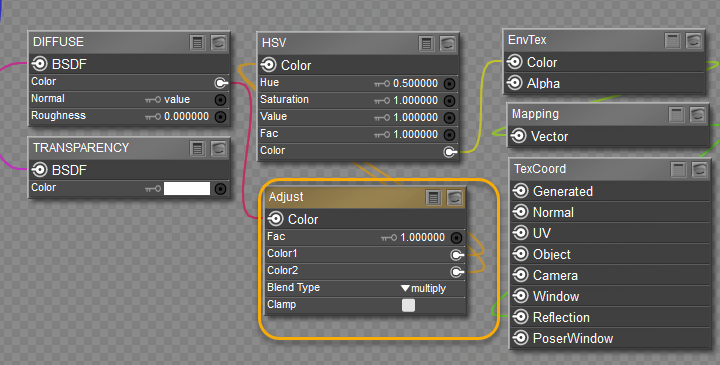Click the HSV Saturation input plug

[x=450, y=101]
